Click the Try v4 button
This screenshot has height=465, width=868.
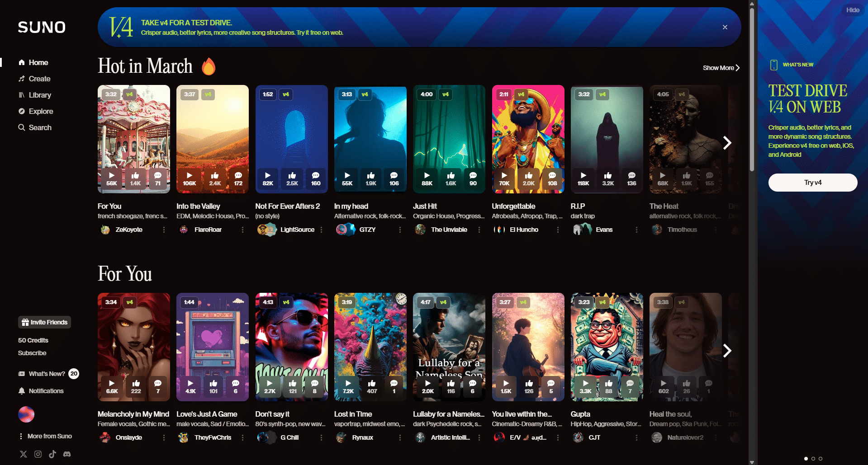pos(813,183)
